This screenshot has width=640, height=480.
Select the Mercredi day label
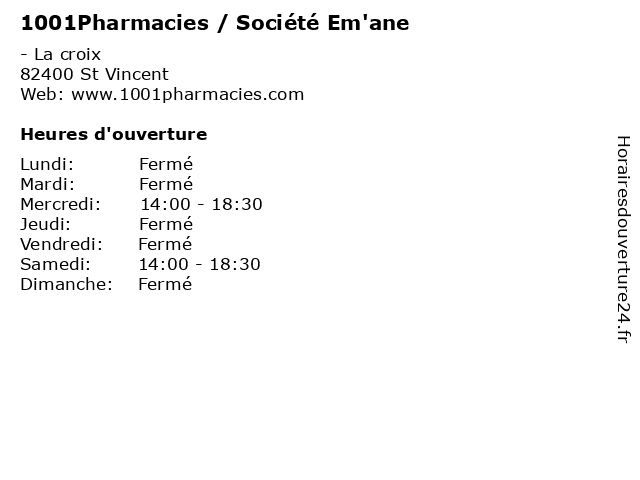(60, 204)
